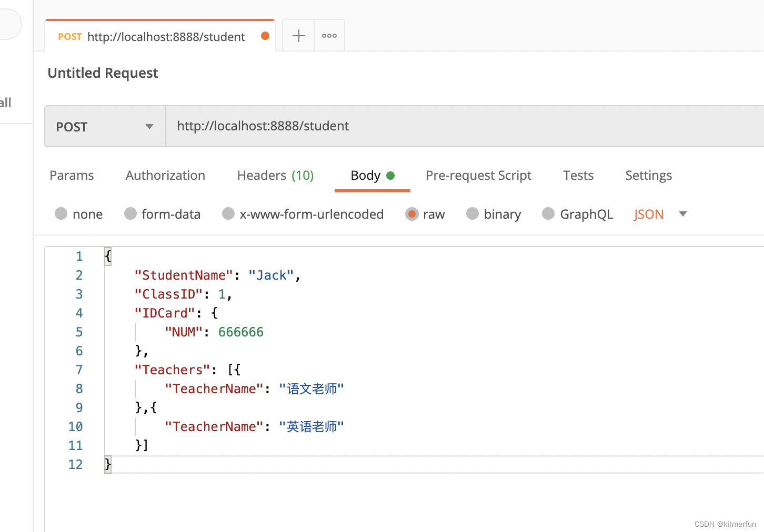Select the binary body type

coord(494,214)
